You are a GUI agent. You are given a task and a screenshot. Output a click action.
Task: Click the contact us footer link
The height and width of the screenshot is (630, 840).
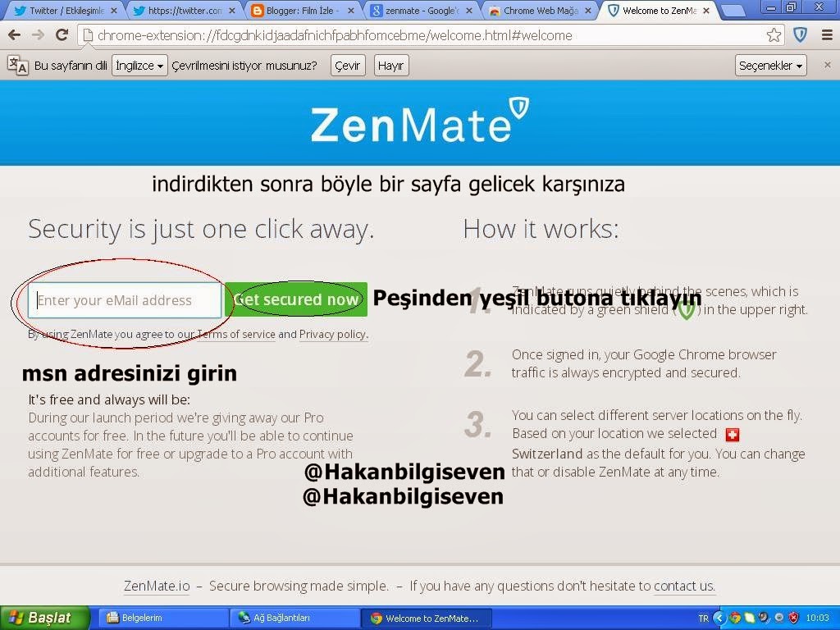click(x=684, y=586)
